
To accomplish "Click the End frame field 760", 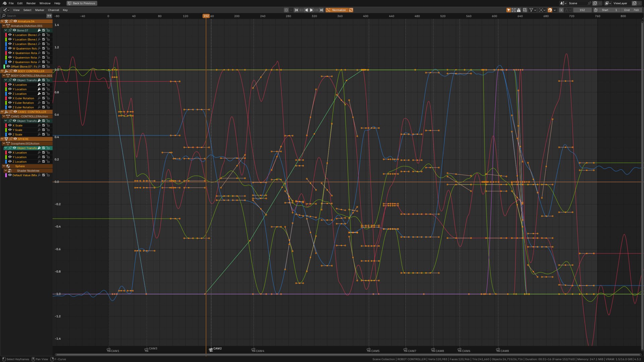I will coord(631,10).
